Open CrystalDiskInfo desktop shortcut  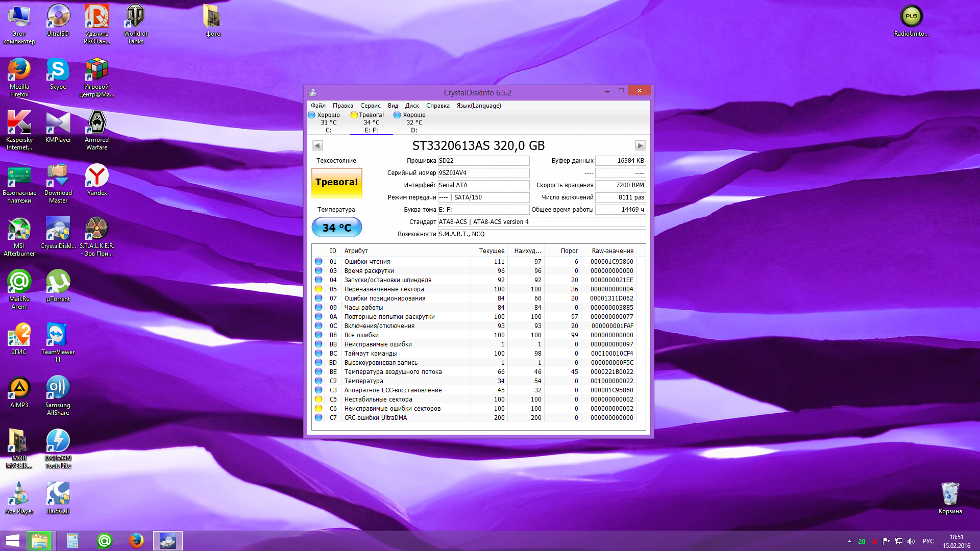58,234
